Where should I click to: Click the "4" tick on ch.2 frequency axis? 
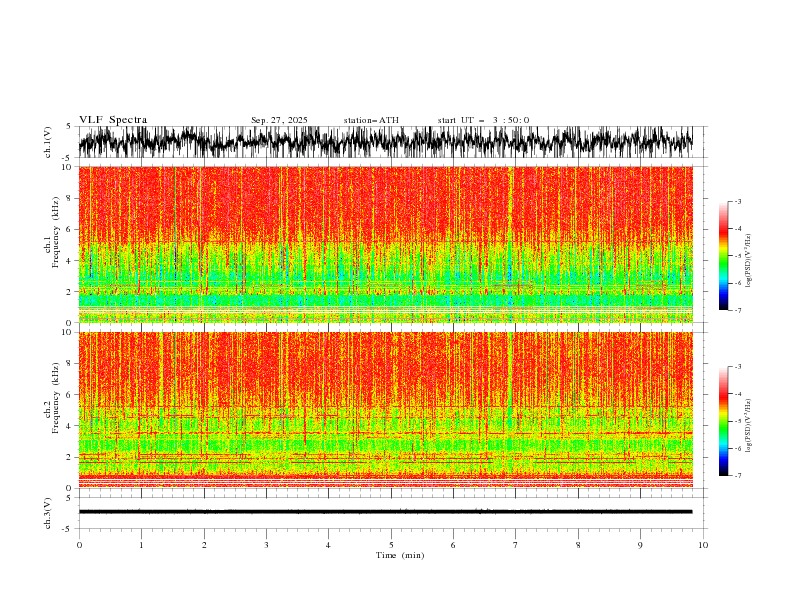click(x=69, y=426)
